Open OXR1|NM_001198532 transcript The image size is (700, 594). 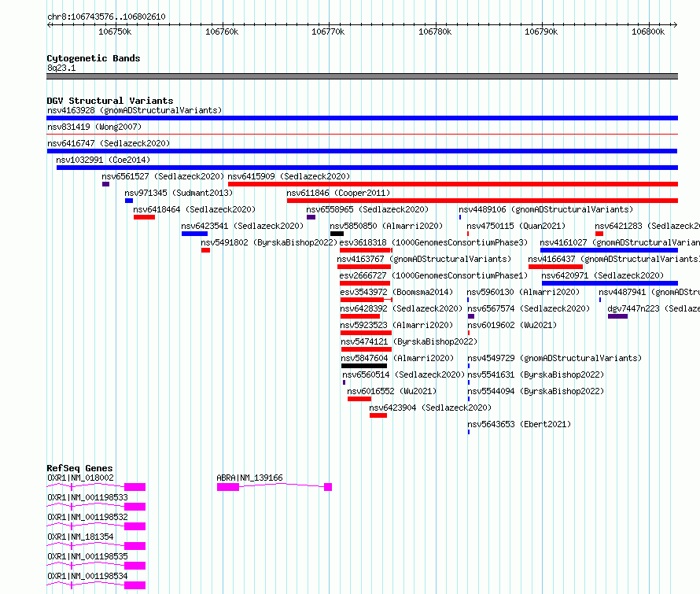87,517
